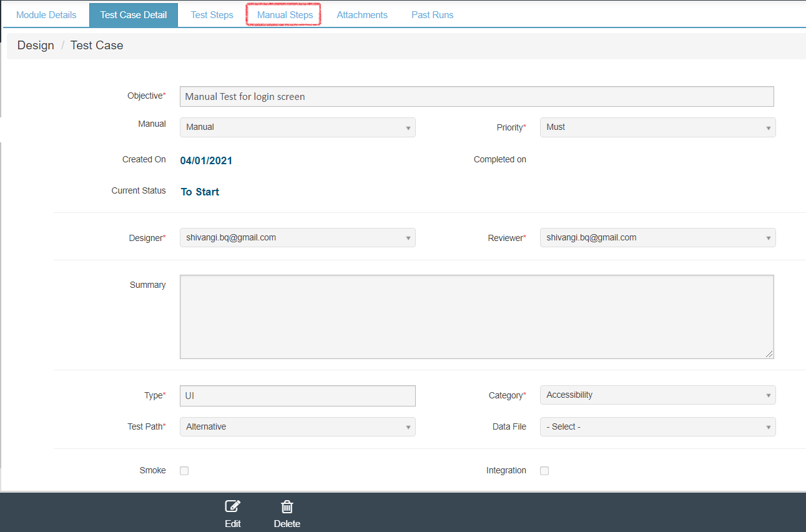806x532 pixels.
Task: Open the Manual type dropdown
Action: [298, 127]
